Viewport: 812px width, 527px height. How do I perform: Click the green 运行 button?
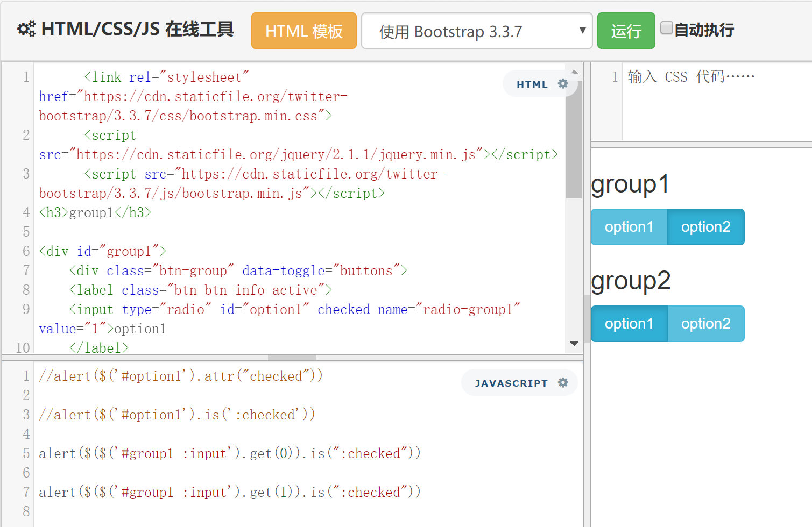pyautogui.click(x=626, y=31)
